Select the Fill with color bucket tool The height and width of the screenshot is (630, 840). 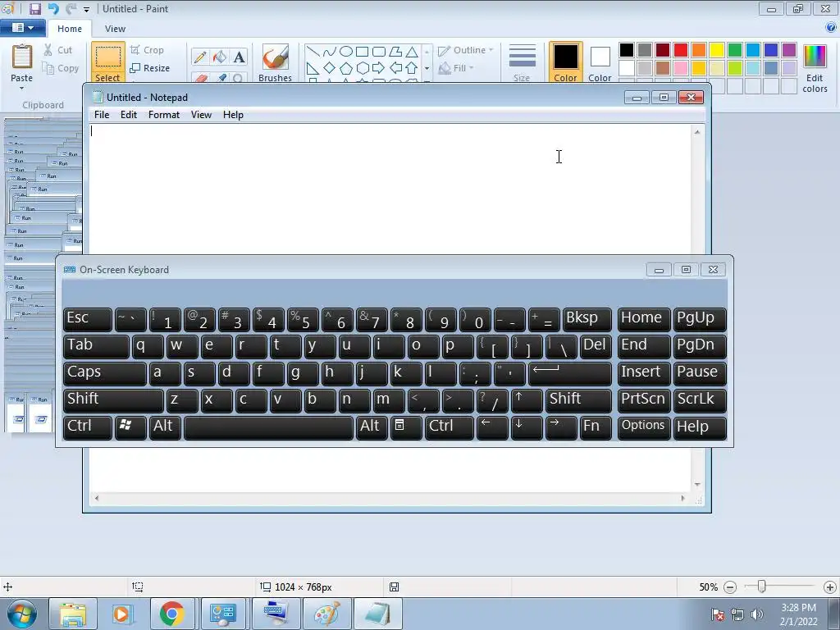220,57
